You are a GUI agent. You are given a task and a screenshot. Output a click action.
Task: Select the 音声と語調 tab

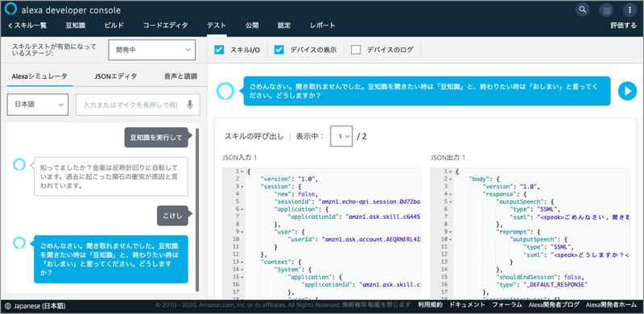[x=180, y=76]
